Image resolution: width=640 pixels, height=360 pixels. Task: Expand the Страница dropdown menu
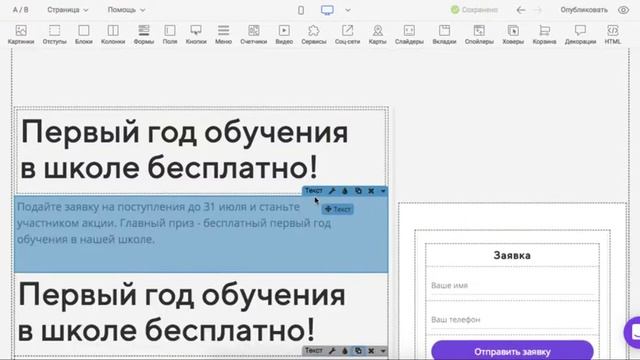click(x=68, y=10)
